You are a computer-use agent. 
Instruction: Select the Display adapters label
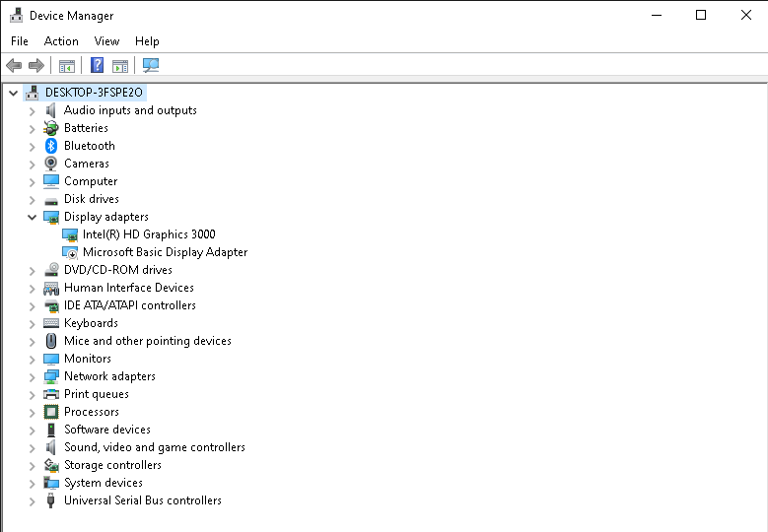tap(106, 217)
